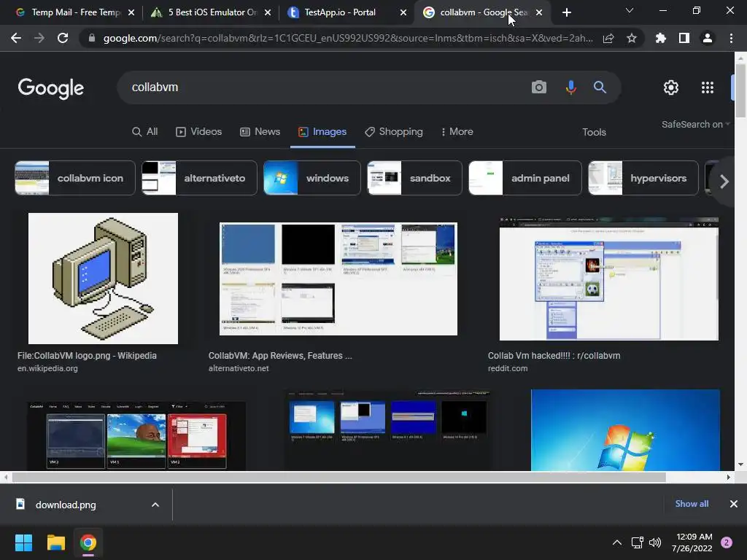Open the Chrome extensions puzzle icon

661,38
